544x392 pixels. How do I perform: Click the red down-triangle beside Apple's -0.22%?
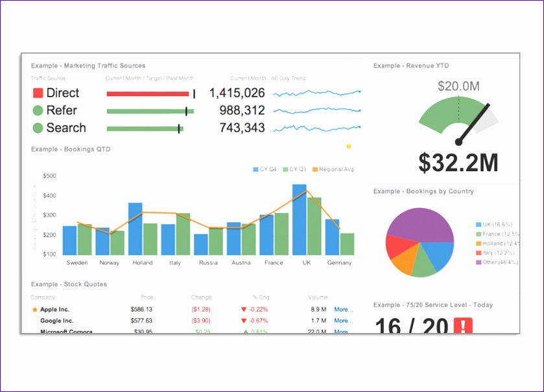[x=243, y=309]
